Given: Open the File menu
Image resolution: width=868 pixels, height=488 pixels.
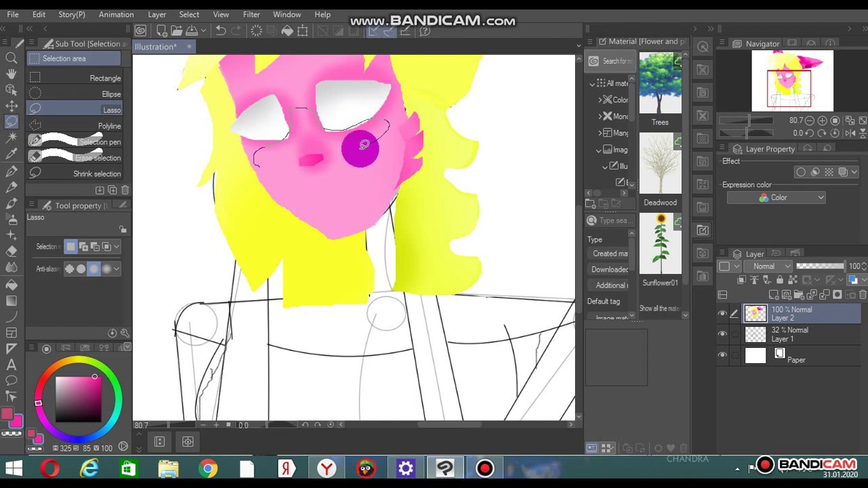Looking at the screenshot, I should [13, 14].
